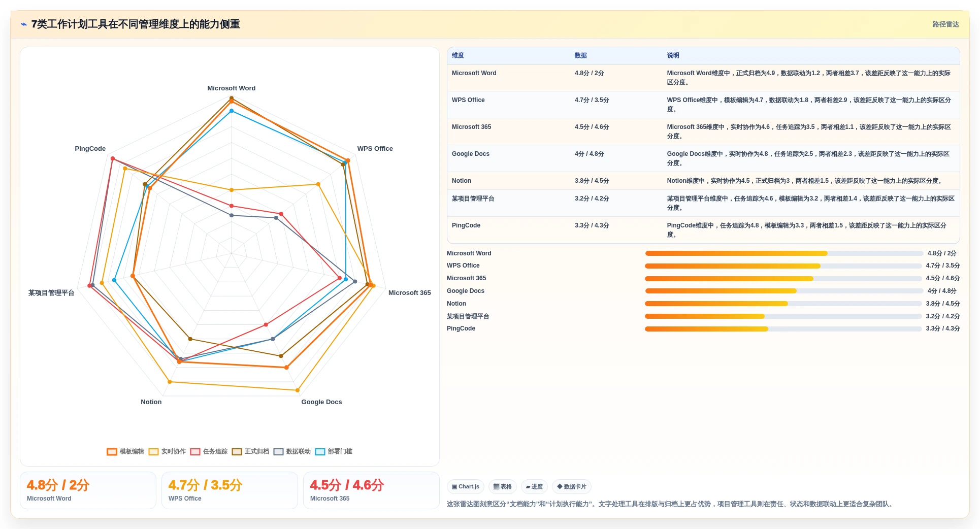Click the Chart.js tag chip

coord(466,486)
